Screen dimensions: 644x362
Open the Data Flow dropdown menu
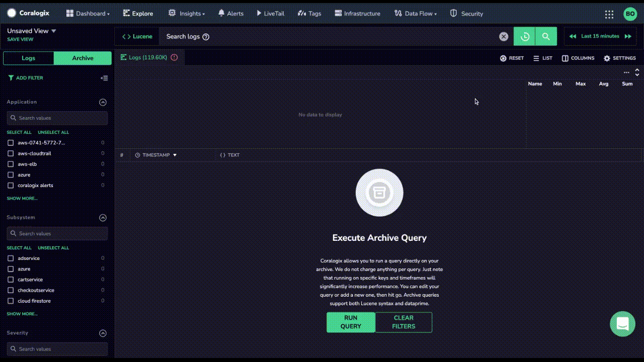(x=416, y=14)
